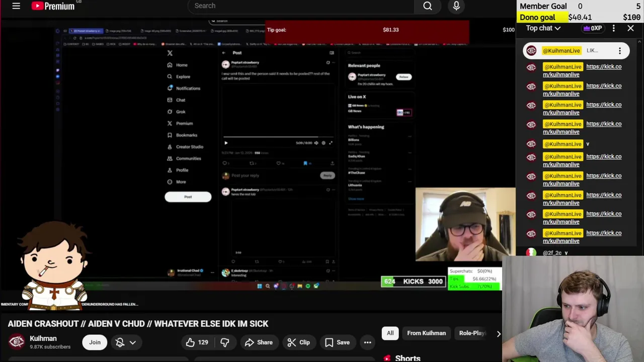Close the live chat panel
The height and width of the screenshot is (362, 644).
pyautogui.click(x=630, y=29)
